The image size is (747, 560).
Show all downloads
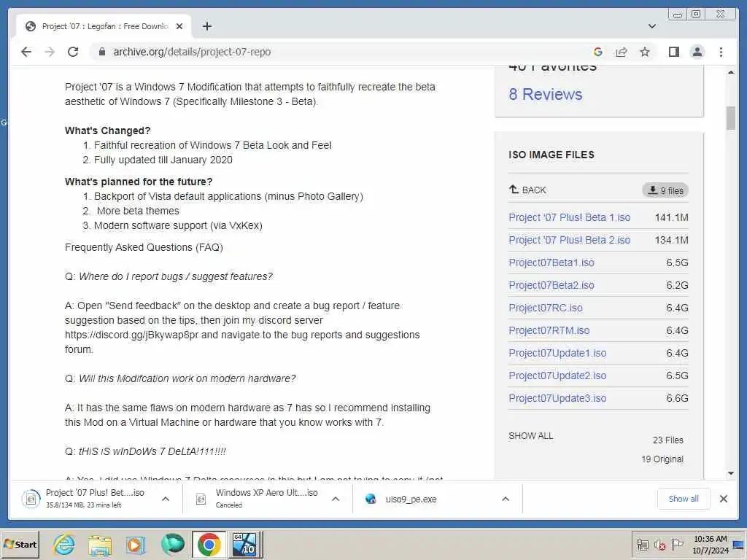(x=683, y=499)
